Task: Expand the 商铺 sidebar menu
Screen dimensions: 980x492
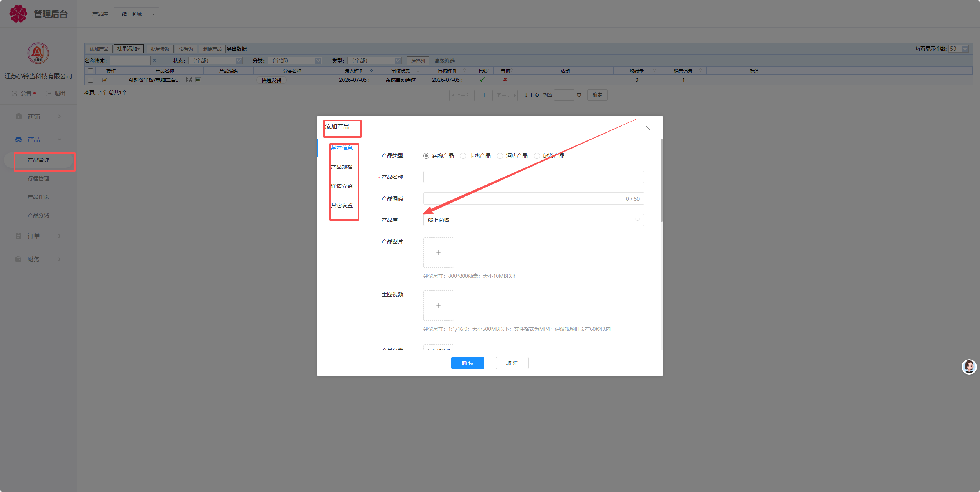Action: (38, 116)
